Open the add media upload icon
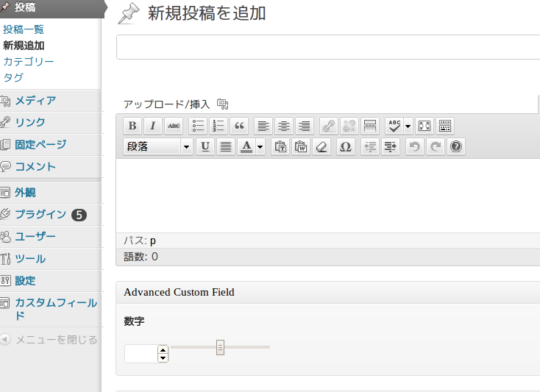 [x=222, y=104]
